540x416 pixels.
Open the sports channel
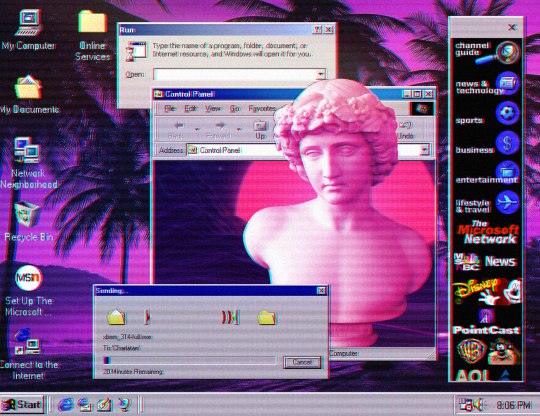(486, 114)
